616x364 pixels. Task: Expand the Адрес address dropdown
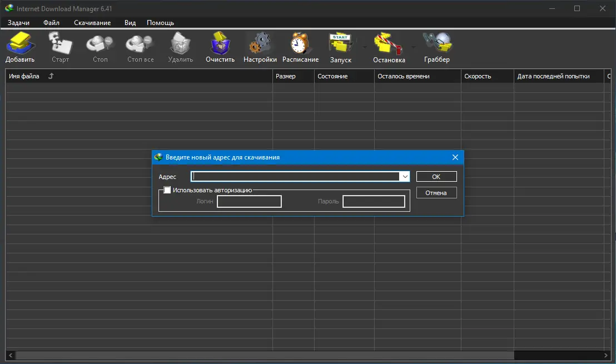coord(404,176)
